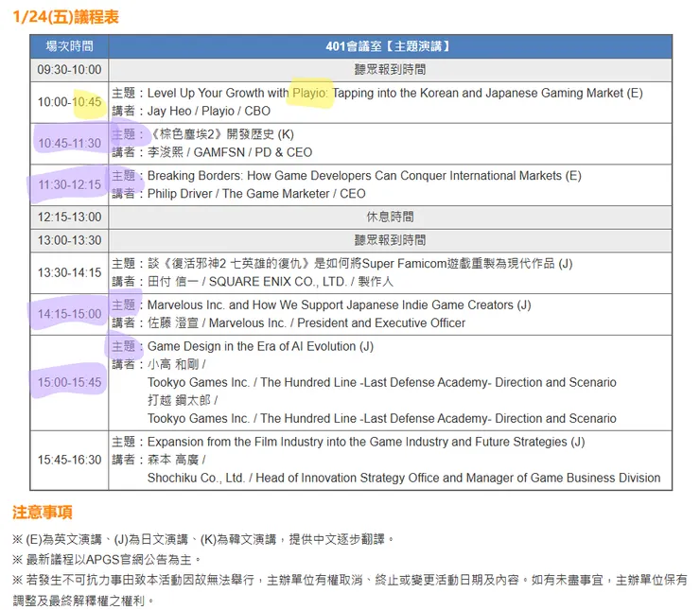Click the 10:00-10:45 time cell
Screen dimensions: 700x610
click(x=69, y=102)
